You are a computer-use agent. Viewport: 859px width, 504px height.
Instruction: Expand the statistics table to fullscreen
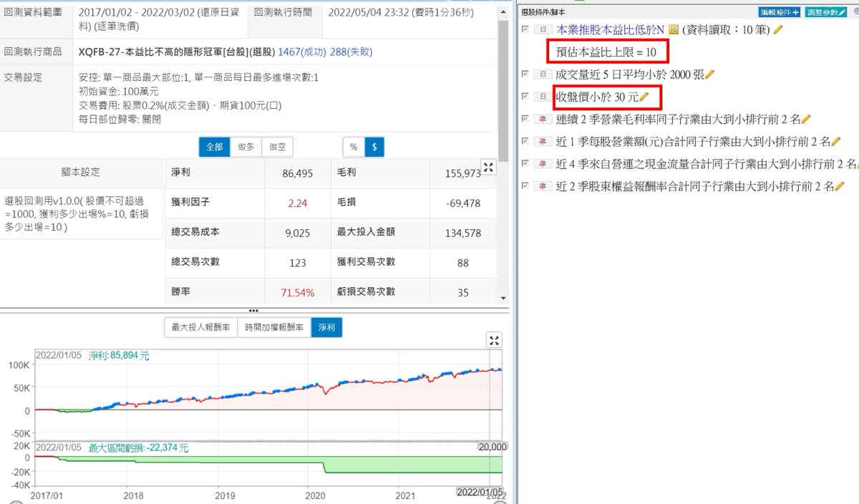coord(489,168)
